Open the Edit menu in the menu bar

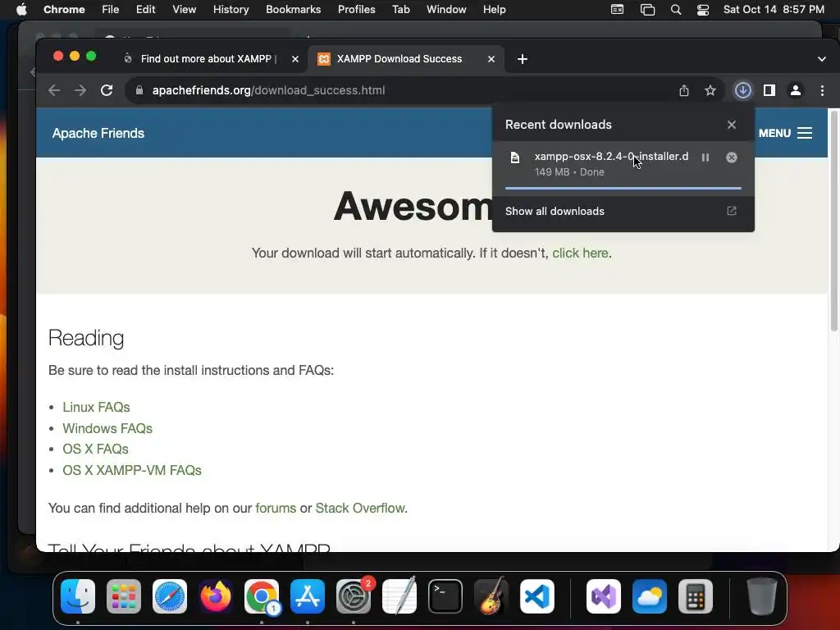146,10
